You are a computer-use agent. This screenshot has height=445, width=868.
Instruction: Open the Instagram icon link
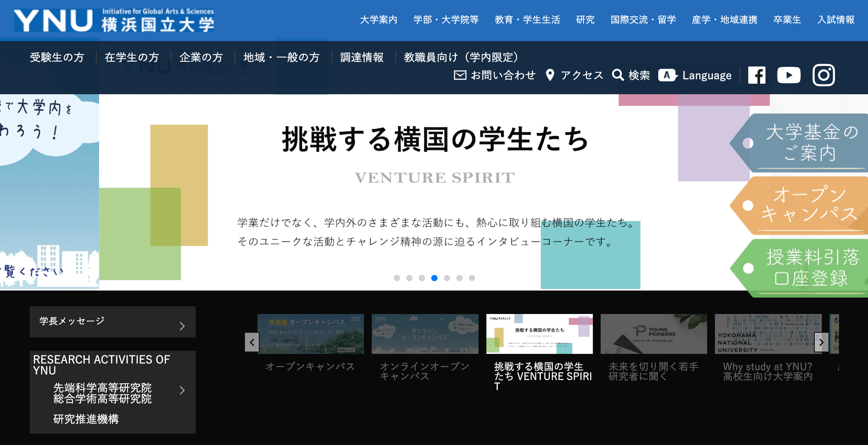[x=823, y=75]
